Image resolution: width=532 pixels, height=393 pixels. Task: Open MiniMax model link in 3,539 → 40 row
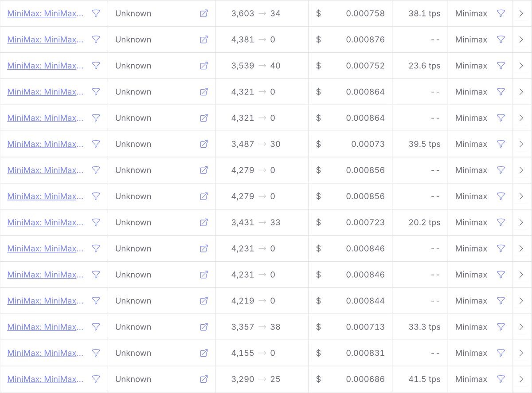tap(45, 66)
